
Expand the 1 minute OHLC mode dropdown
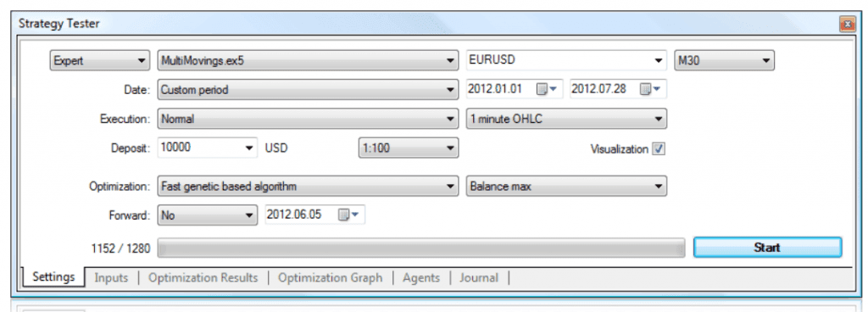coord(567,119)
